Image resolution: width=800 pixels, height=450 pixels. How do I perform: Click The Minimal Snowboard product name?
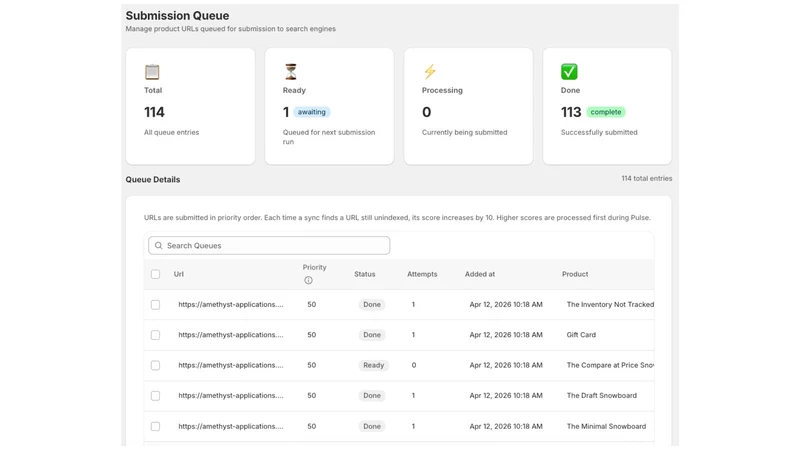click(606, 426)
